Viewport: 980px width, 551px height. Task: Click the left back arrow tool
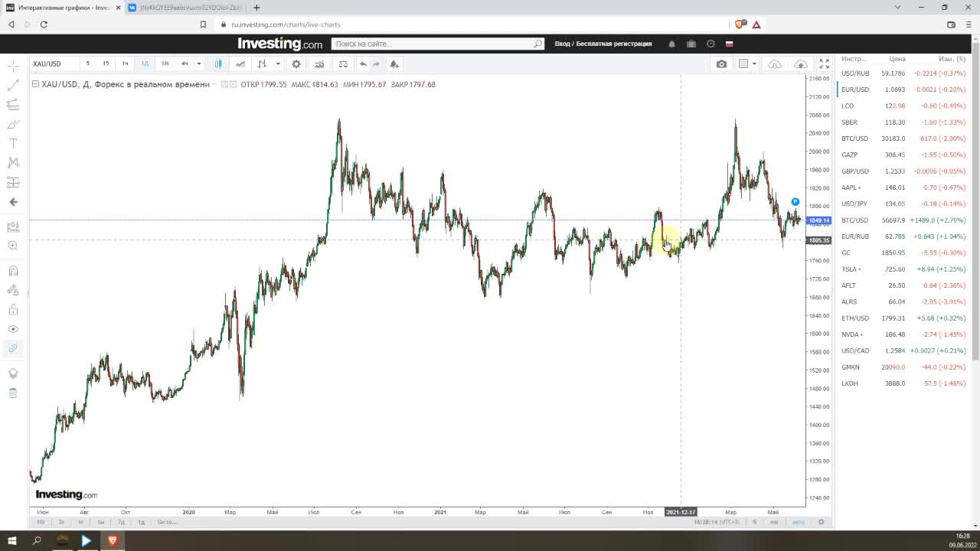coord(13,202)
